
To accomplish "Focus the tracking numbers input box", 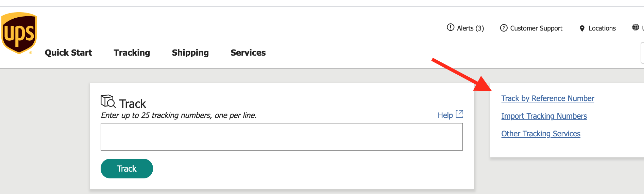I will pyautogui.click(x=282, y=137).
